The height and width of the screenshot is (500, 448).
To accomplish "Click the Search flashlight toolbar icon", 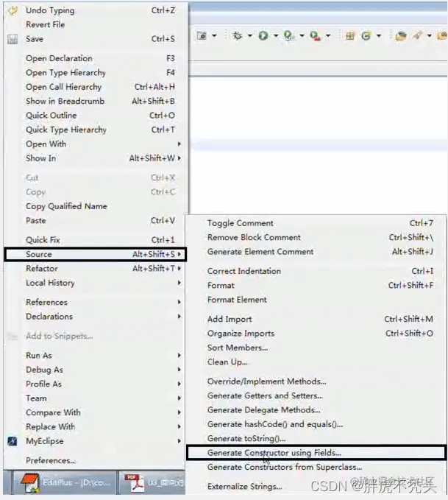I will [418, 35].
